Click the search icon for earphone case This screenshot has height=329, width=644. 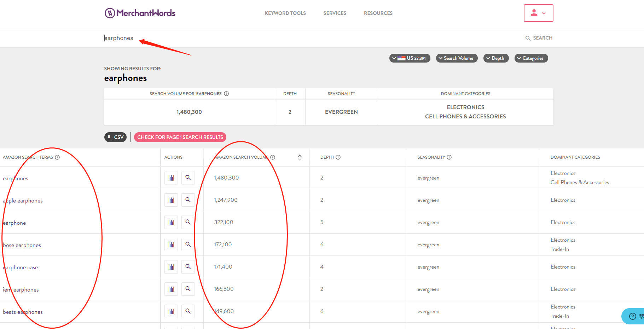pos(188,267)
